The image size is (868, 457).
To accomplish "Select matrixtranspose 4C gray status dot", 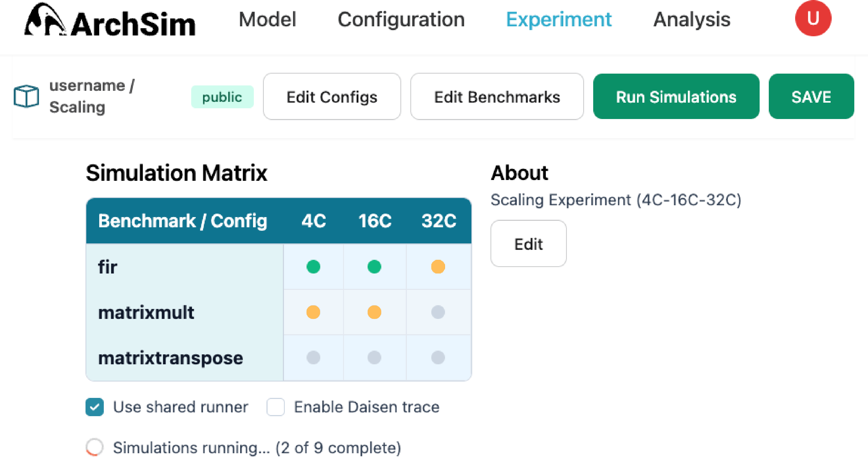I will coord(313,357).
